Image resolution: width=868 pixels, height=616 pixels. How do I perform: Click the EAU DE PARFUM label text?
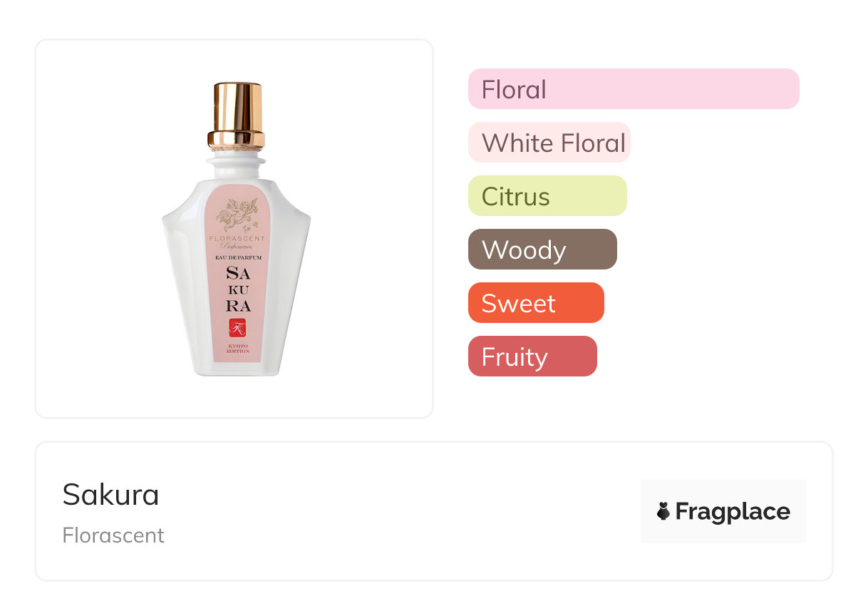[x=237, y=257]
